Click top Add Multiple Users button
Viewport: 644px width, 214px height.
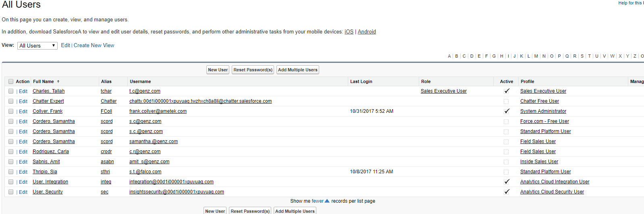(x=298, y=70)
